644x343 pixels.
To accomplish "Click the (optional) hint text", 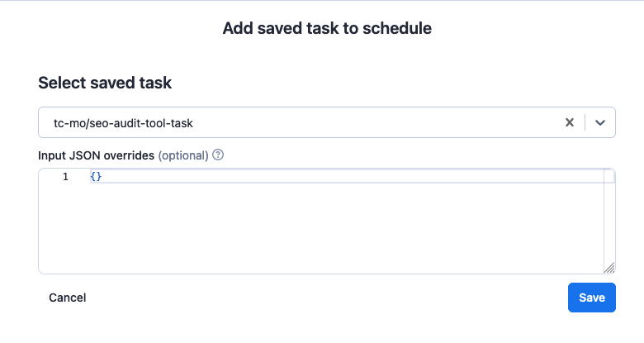I will [182, 155].
